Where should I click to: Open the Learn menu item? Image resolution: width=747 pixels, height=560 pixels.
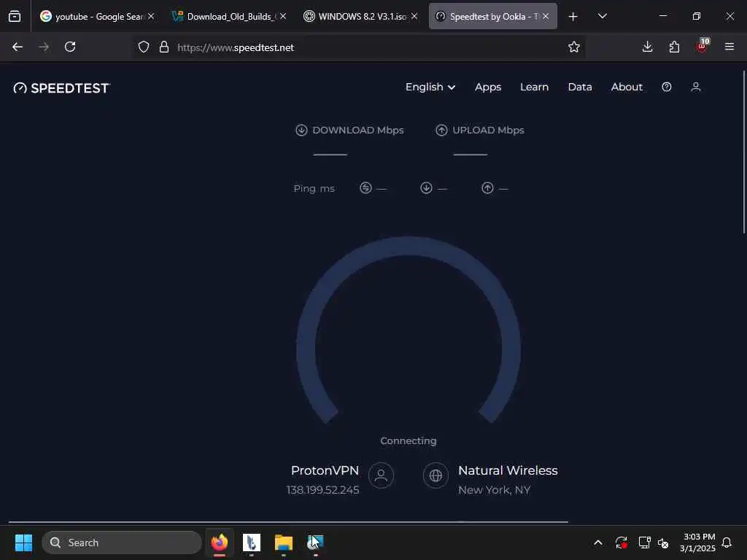click(534, 87)
